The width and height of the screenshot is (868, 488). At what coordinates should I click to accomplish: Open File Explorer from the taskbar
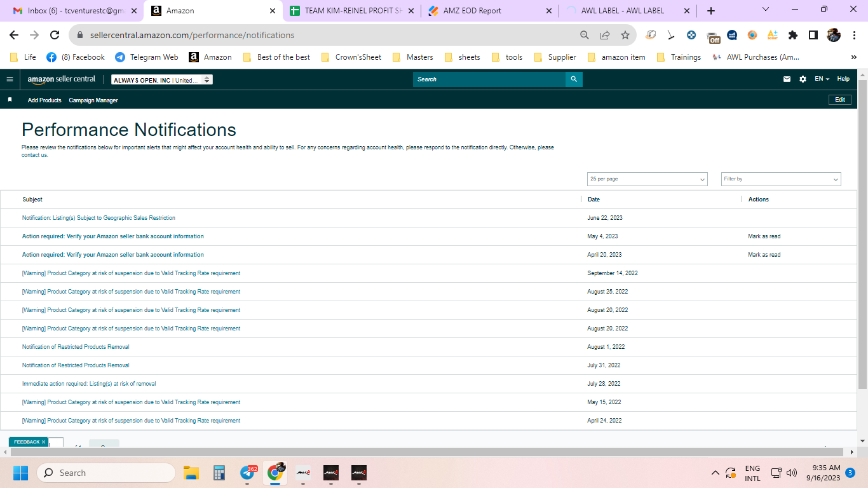point(191,473)
